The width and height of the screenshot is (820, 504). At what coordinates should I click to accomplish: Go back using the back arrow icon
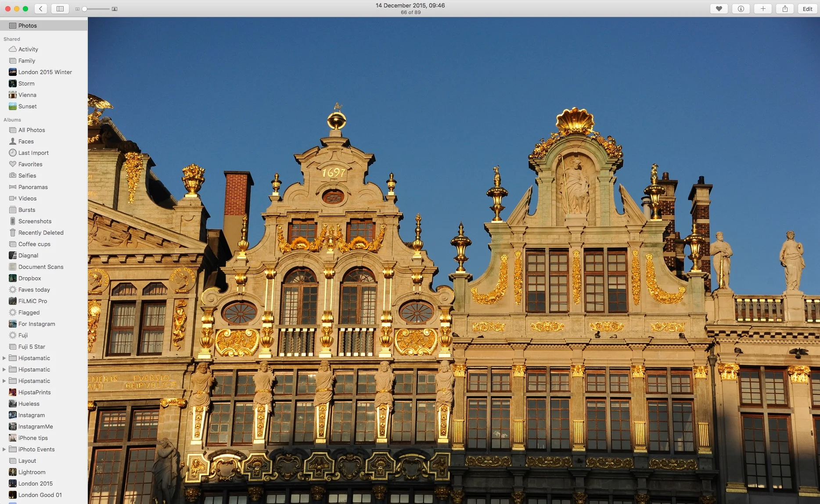[40, 8]
